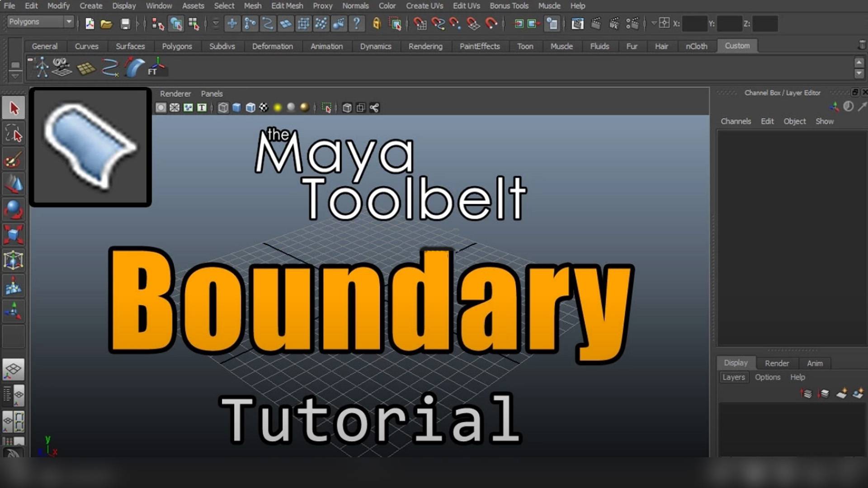Create a new scene with the document icon
Viewport: 868px width, 488px height.
click(90, 23)
